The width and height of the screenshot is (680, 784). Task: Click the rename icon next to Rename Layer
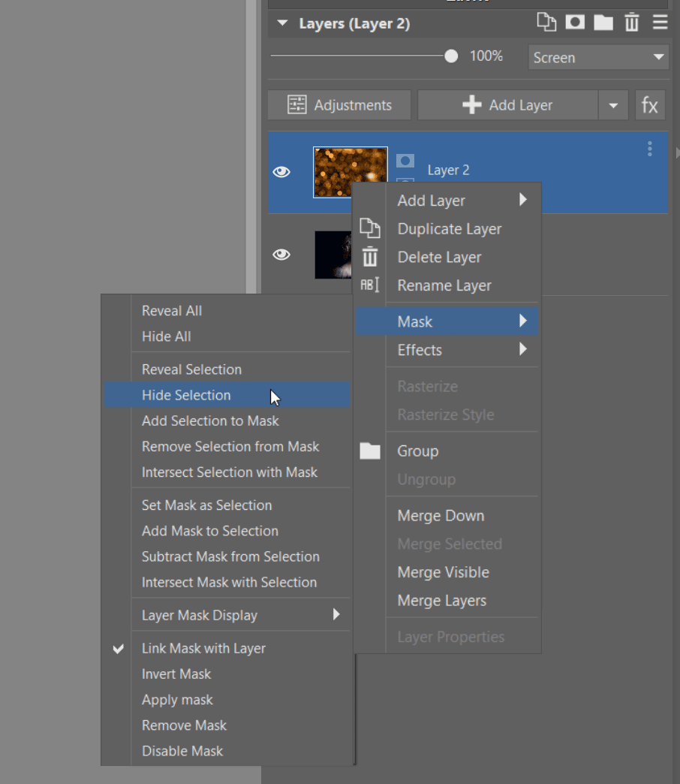pyautogui.click(x=370, y=285)
